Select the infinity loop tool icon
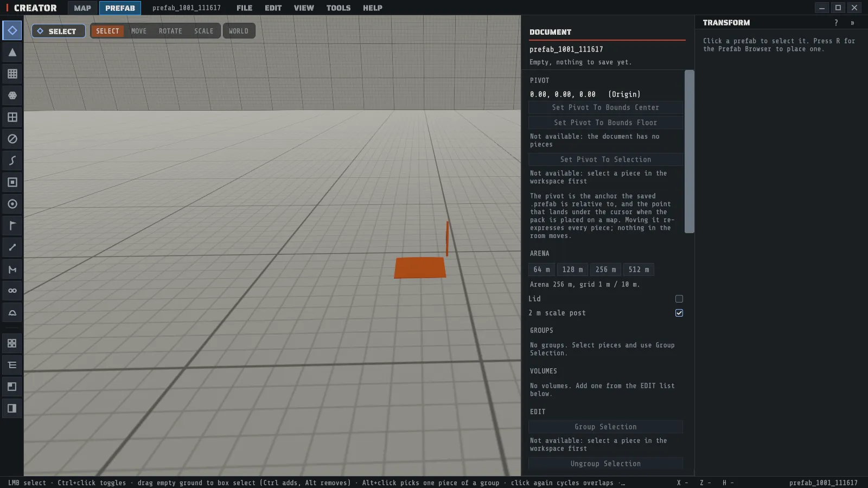 12,291
